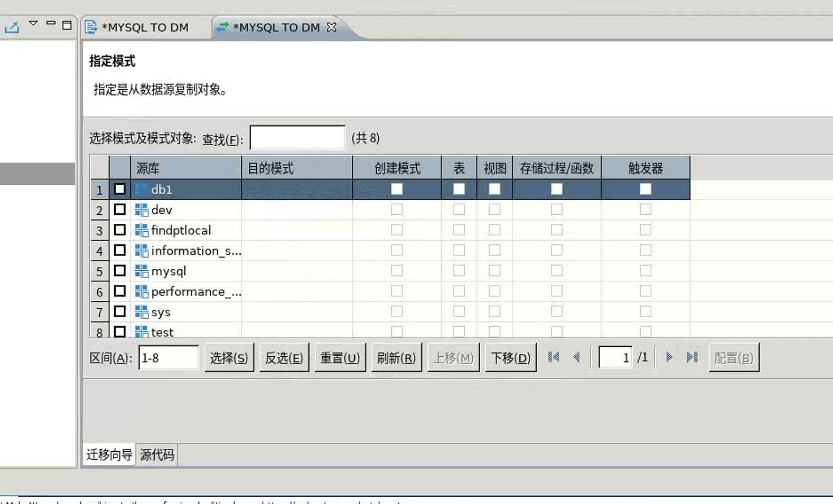Move down with 下移(D) button
The height and width of the screenshot is (504, 833).
pos(511,358)
